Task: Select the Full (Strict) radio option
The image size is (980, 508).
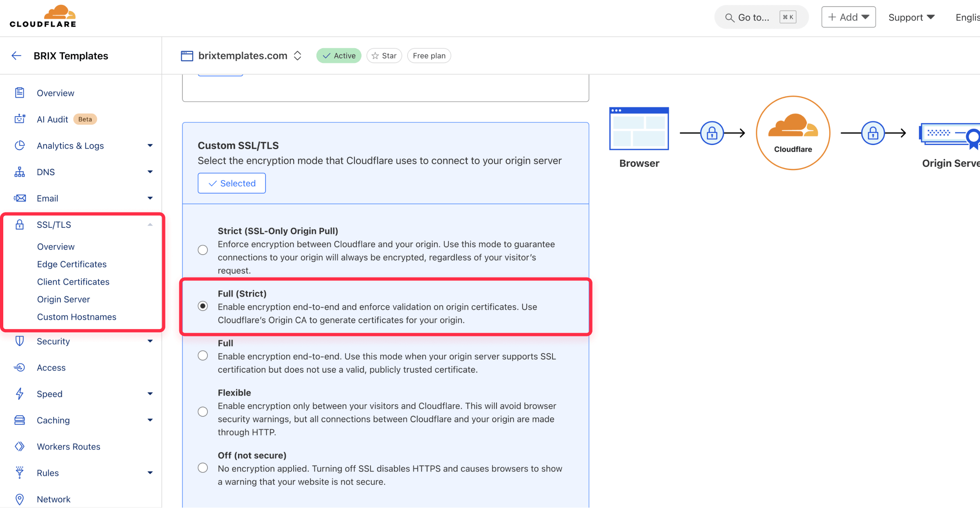Action: [x=203, y=306]
